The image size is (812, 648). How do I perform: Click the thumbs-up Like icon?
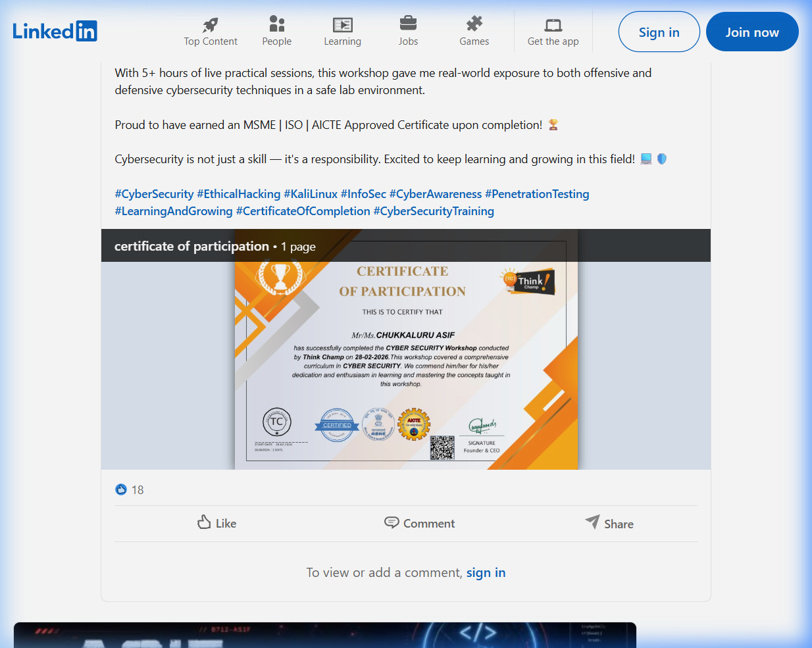[205, 522]
